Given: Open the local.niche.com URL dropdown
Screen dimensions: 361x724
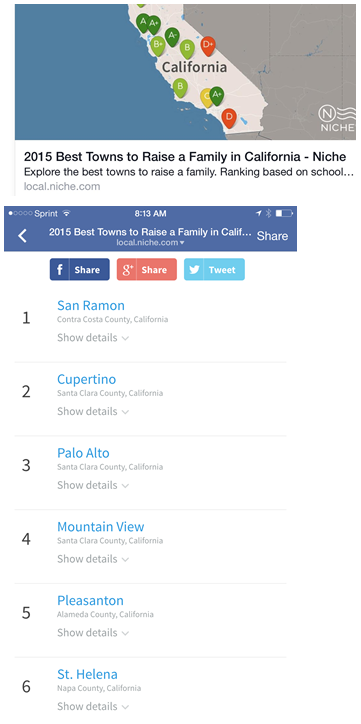Looking at the screenshot, I should (150, 243).
